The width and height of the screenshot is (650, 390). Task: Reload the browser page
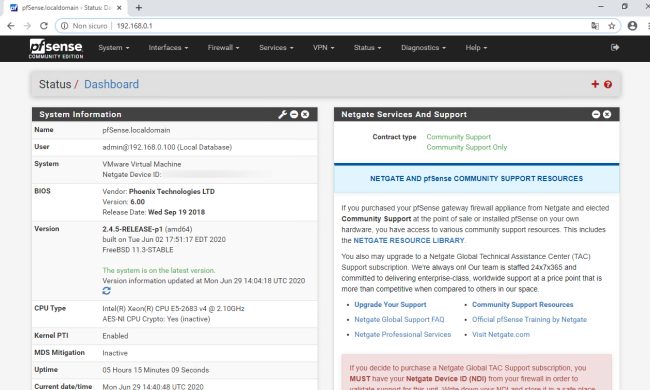pyautogui.click(x=44, y=26)
